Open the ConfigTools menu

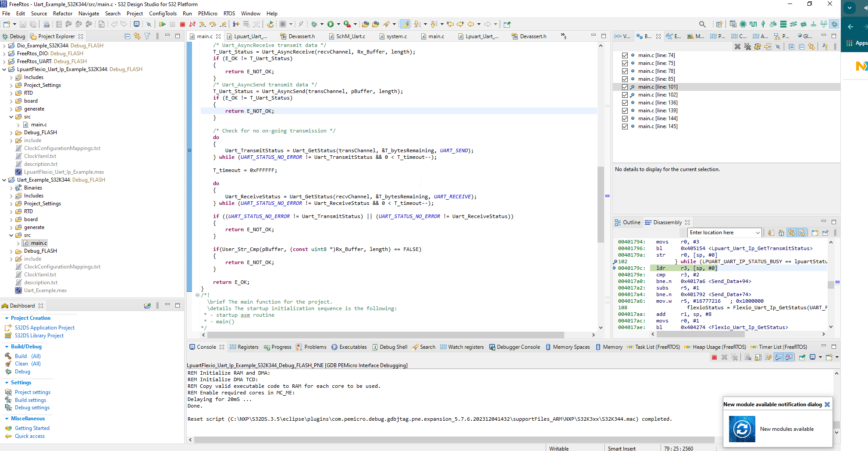pyautogui.click(x=163, y=14)
